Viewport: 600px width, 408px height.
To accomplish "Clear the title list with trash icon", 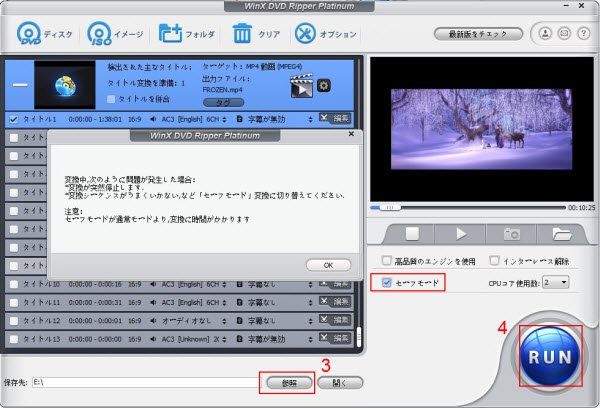I will [x=256, y=34].
